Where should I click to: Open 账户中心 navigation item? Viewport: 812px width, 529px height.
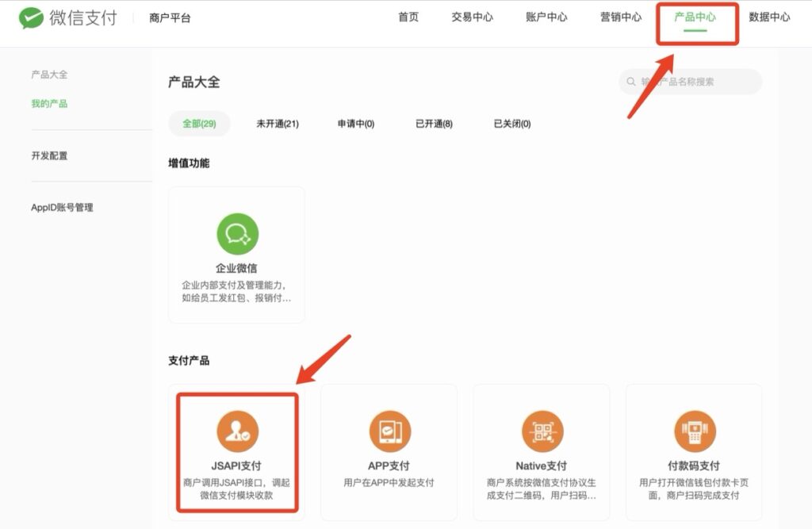coord(546,17)
